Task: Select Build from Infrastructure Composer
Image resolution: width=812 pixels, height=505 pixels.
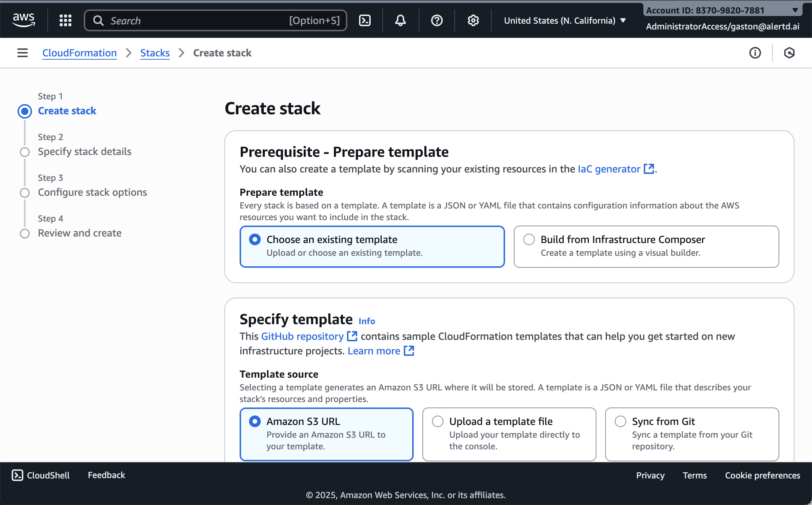Action: (529, 239)
